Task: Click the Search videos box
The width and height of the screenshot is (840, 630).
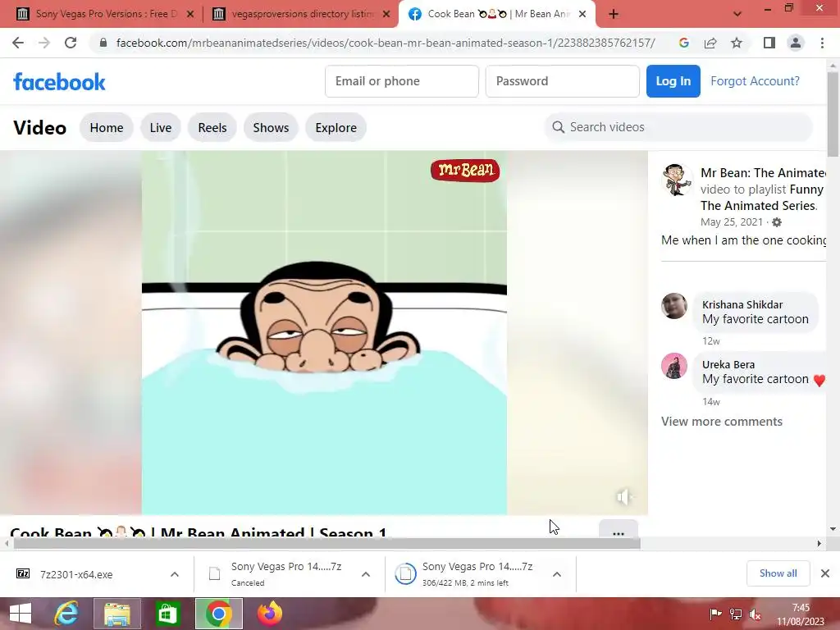Action: point(678,127)
